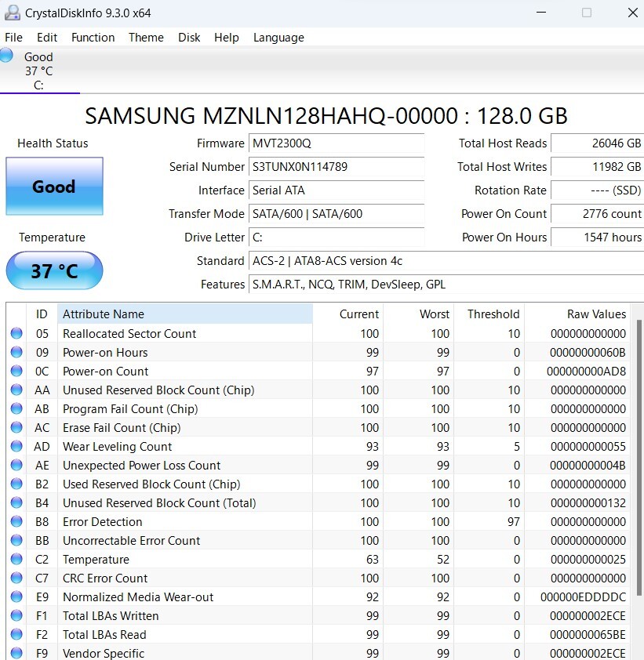Viewport: 644px width, 660px height.
Task: Open the Language menu
Action: [278, 38]
